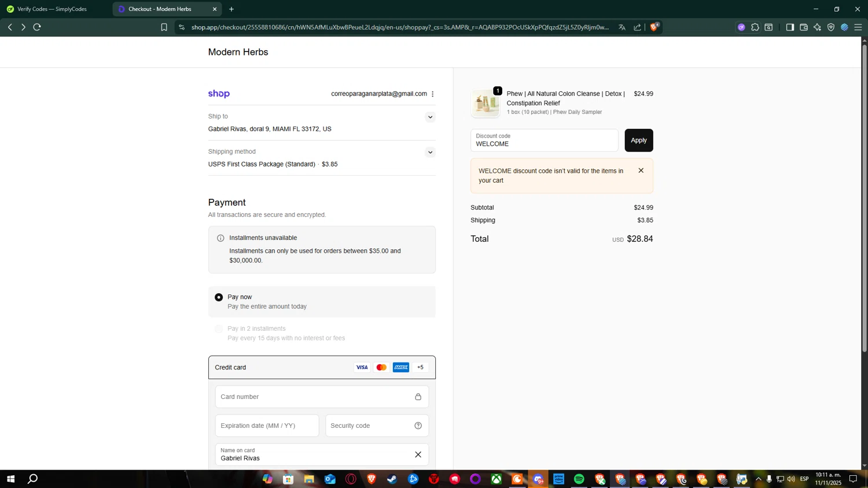Click the Name on card field

(x=322, y=454)
